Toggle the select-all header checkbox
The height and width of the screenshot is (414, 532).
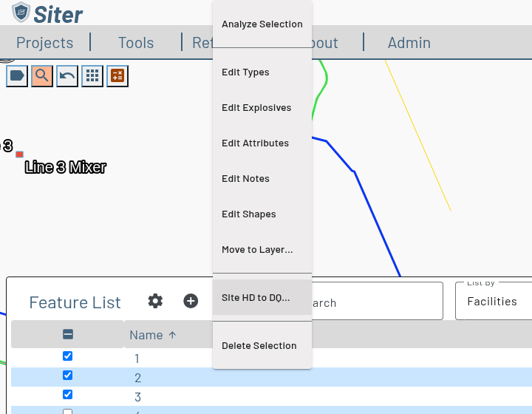68,334
